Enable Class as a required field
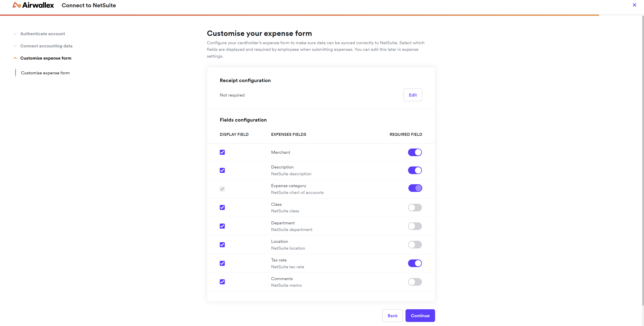This screenshot has width=644, height=326. pos(415,208)
